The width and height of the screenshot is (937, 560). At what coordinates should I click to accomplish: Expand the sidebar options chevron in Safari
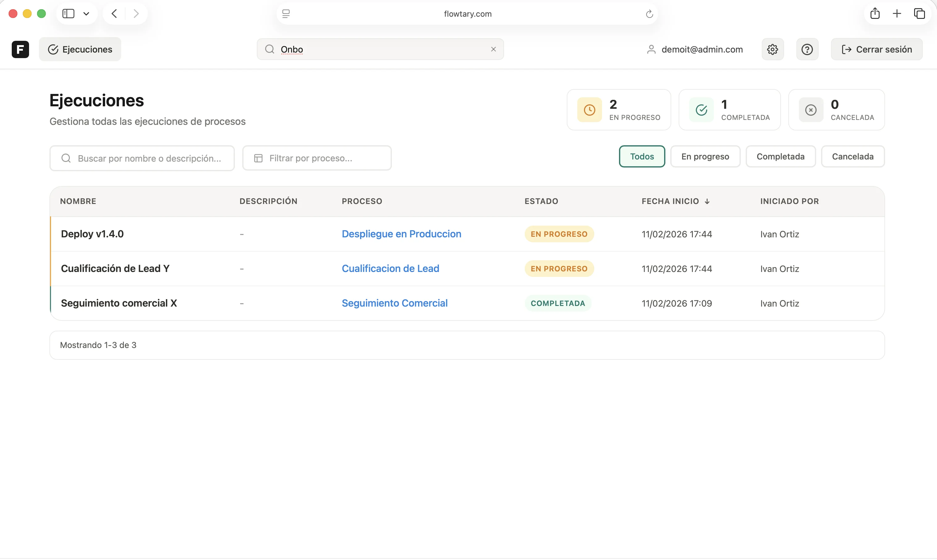point(86,14)
